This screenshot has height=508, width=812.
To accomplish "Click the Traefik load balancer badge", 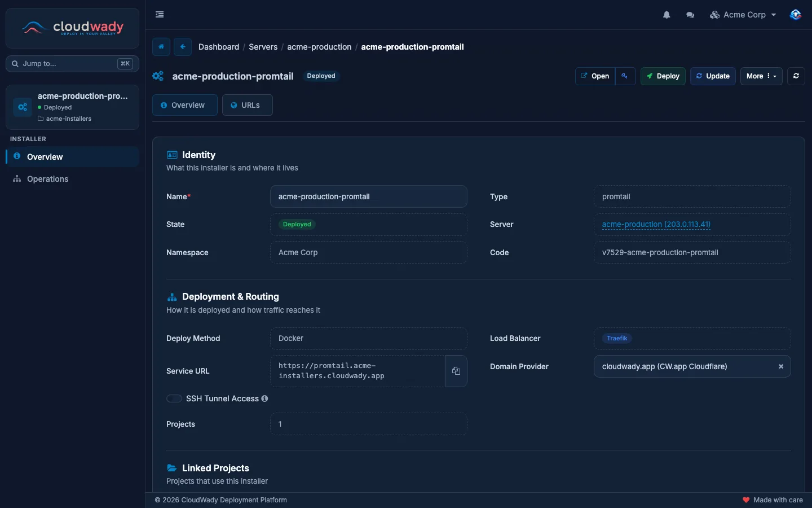I will point(617,338).
